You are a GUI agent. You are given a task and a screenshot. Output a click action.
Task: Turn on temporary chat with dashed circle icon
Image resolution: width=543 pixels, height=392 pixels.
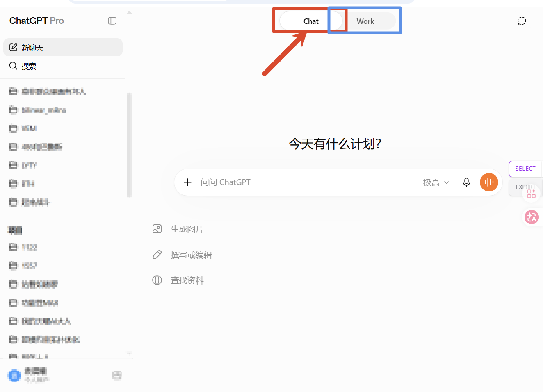point(522,21)
